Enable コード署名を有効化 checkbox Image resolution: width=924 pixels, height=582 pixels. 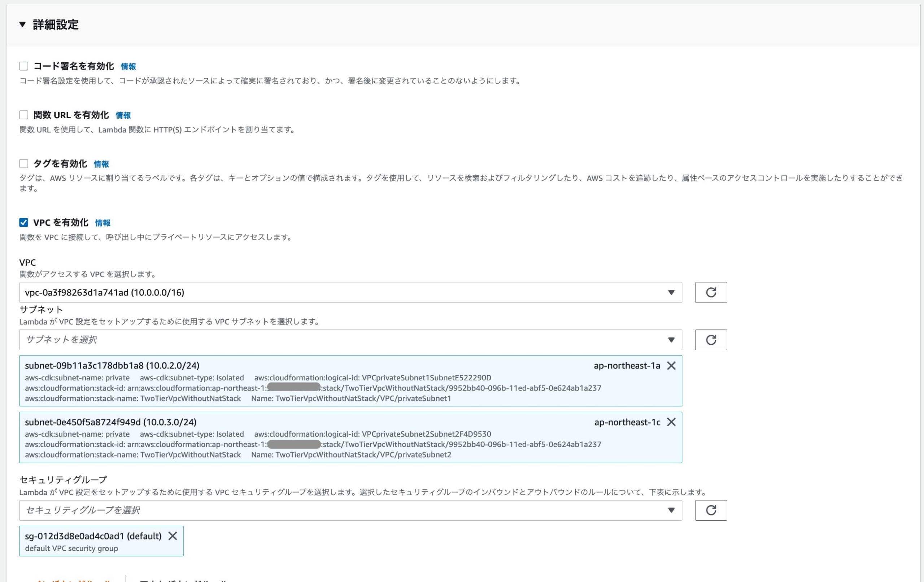pos(23,66)
